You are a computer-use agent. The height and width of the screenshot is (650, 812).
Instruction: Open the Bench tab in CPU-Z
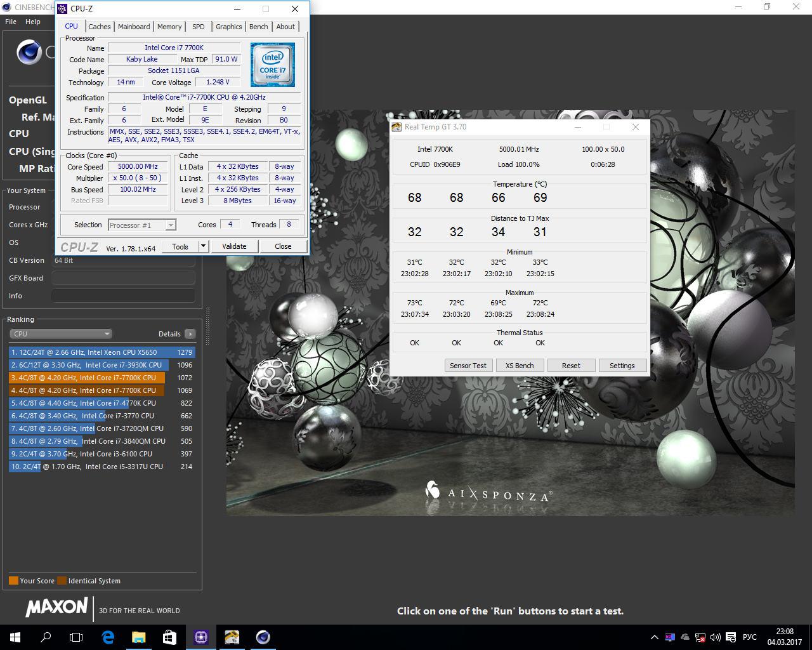click(x=258, y=27)
